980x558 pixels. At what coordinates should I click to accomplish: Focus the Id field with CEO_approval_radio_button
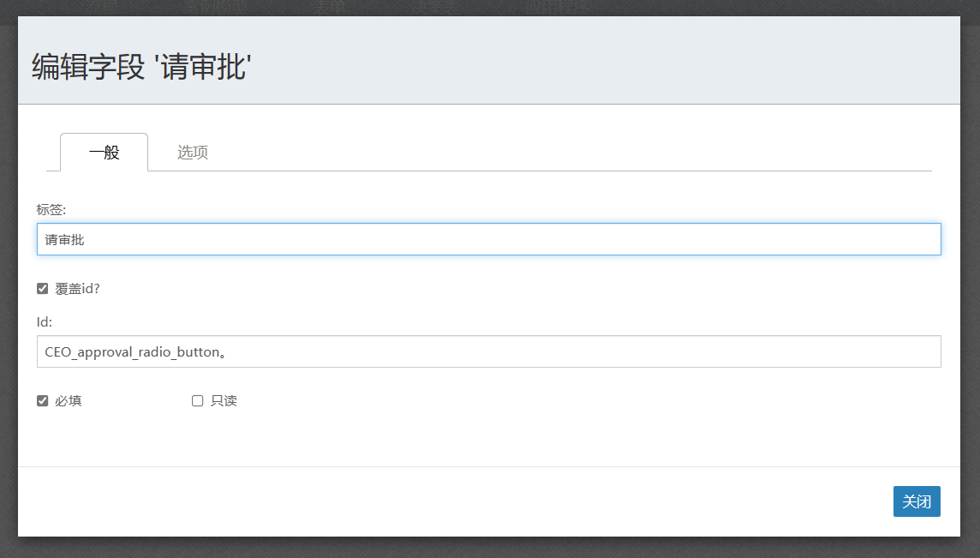(488, 351)
